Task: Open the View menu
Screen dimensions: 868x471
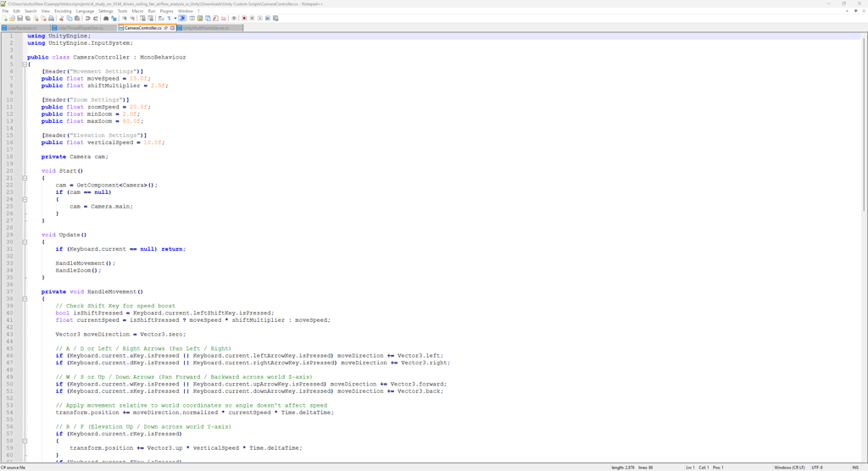Action: click(x=46, y=11)
